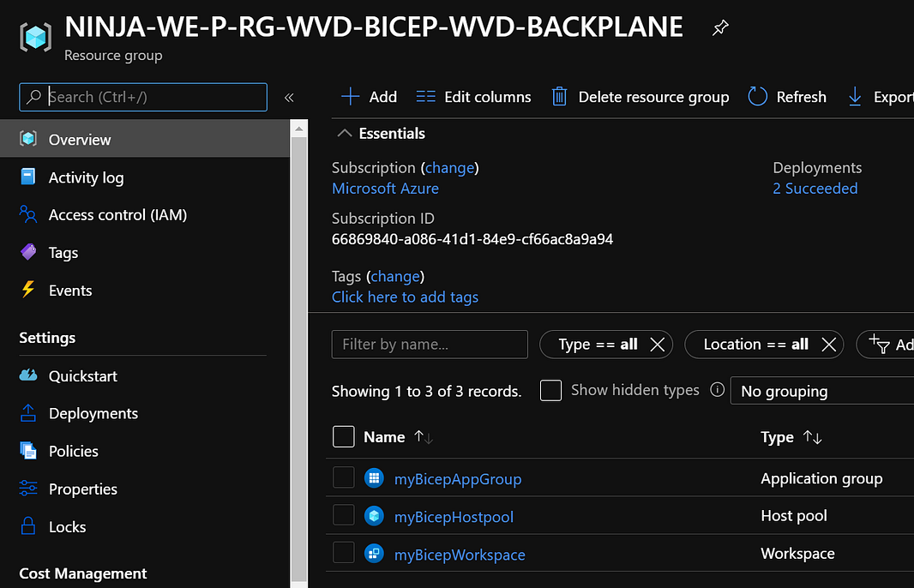
Task: Click the myBicepHostpool host pool icon
Action: 374,516
